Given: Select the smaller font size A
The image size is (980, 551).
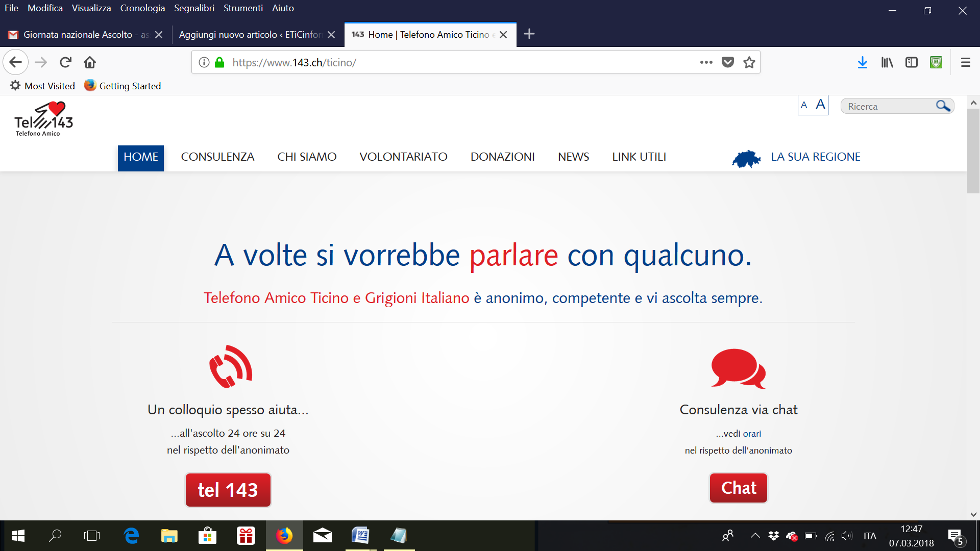Looking at the screenshot, I should click(804, 105).
